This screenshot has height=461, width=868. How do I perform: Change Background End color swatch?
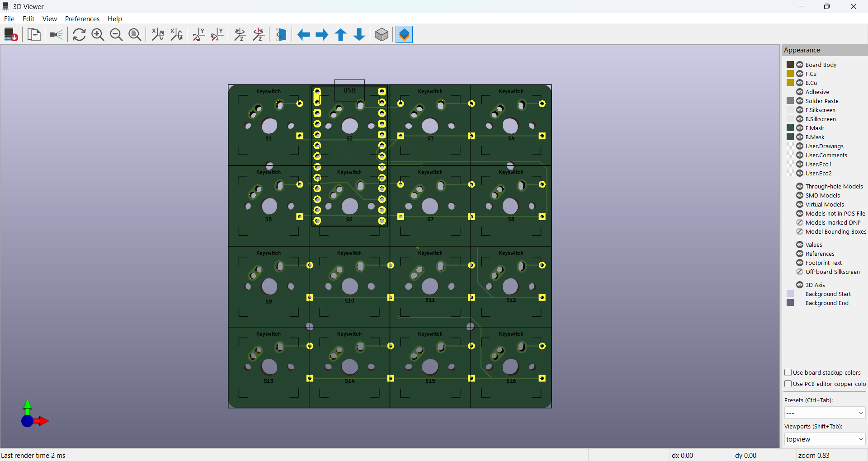click(790, 303)
